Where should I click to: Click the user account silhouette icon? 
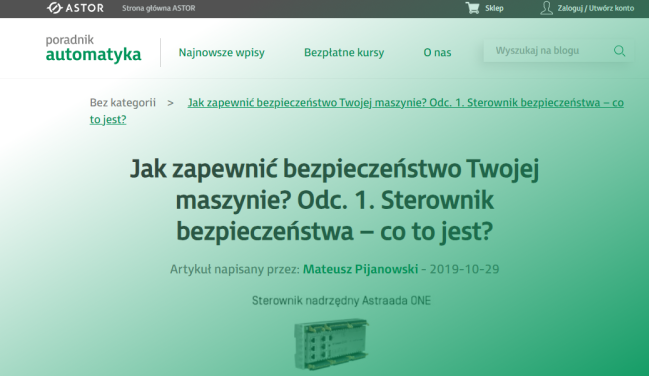pos(546,8)
